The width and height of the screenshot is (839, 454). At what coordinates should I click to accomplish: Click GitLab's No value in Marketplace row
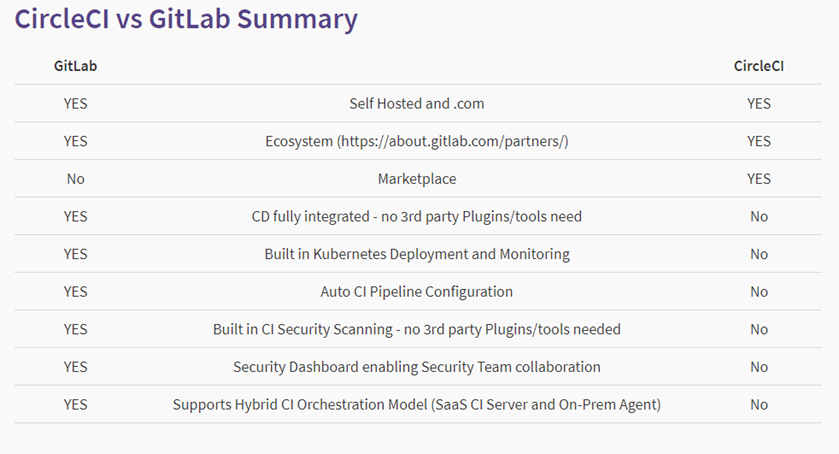[x=75, y=178]
